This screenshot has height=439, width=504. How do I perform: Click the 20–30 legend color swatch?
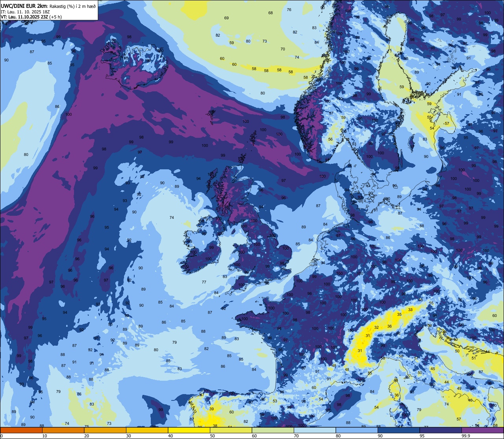tap(105, 430)
